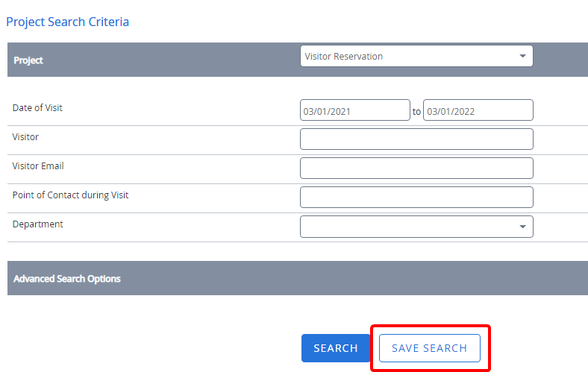Click the Save Search button

(430, 348)
